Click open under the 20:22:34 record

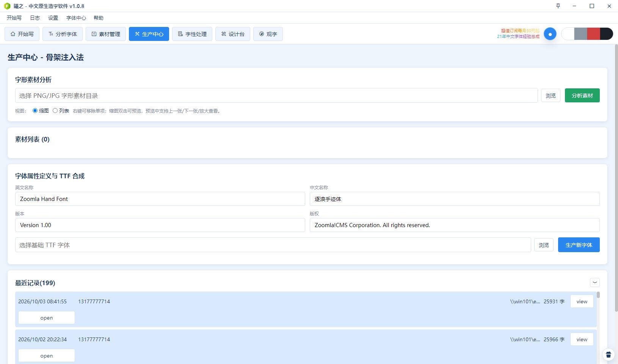coord(47,356)
